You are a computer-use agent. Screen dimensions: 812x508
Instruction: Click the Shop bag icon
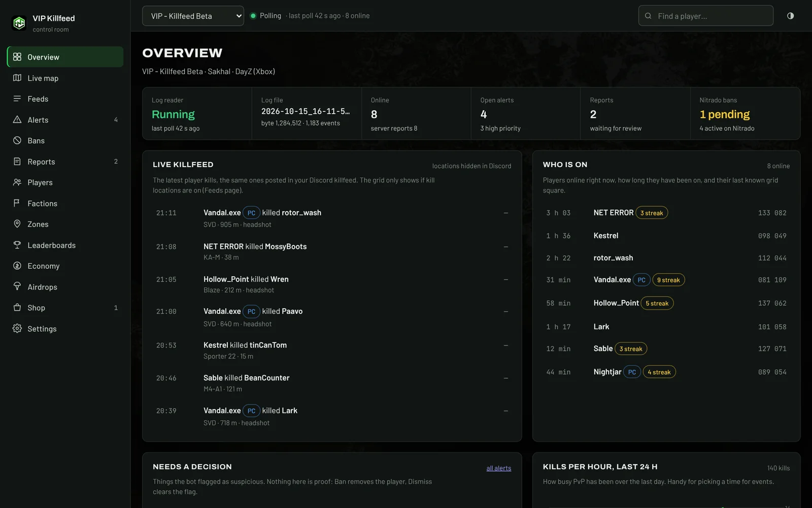click(17, 307)
